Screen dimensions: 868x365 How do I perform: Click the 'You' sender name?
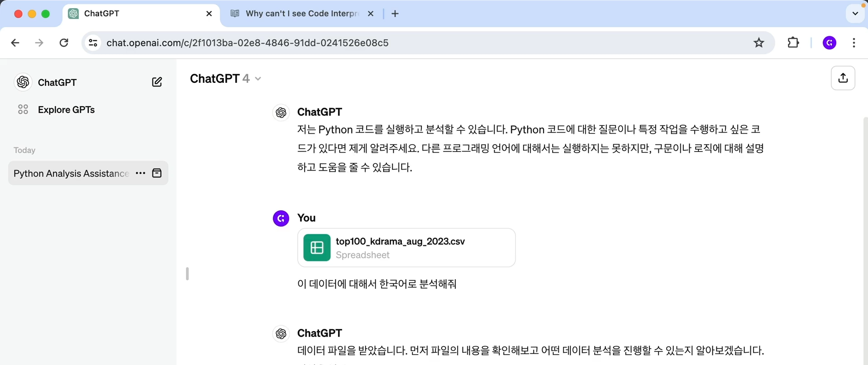point(306,218)
